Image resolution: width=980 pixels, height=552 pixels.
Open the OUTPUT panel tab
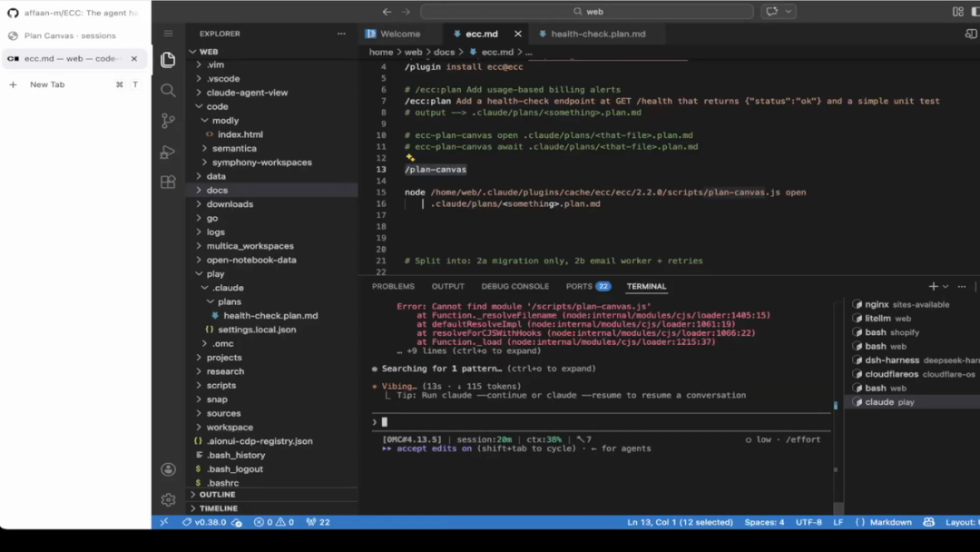(x=447, y=286)
